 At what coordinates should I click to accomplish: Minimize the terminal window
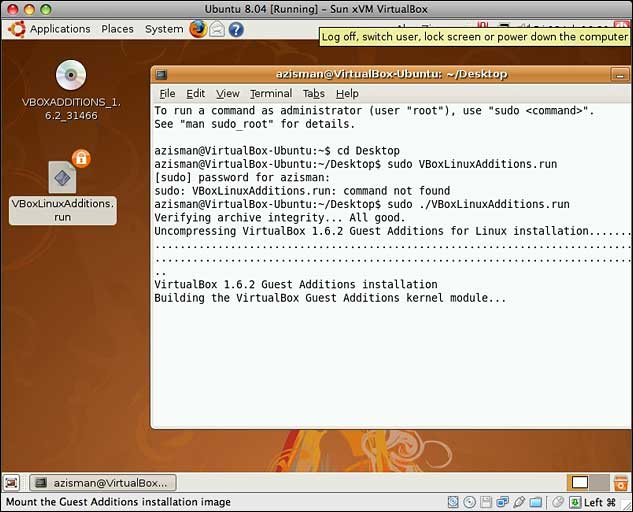tap(620, 75)
